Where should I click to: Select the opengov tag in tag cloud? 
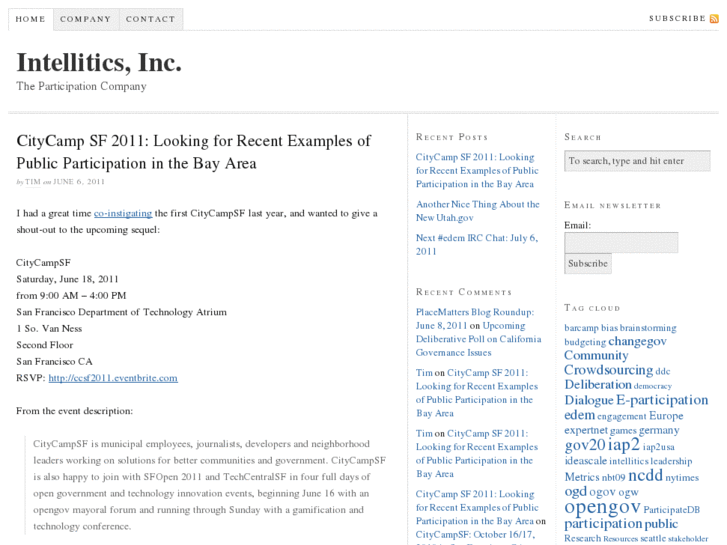pos(602,507)
